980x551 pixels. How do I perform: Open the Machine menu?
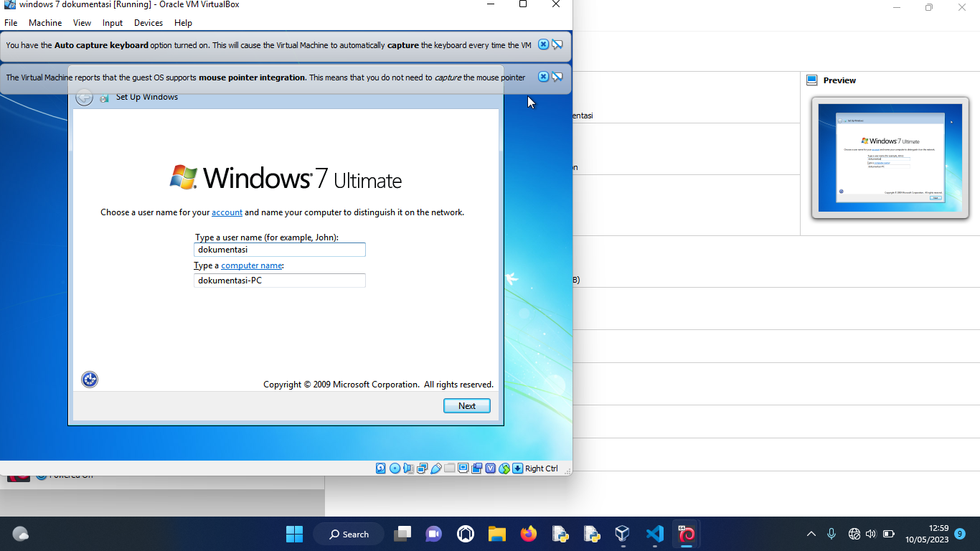tap(45, 23)
